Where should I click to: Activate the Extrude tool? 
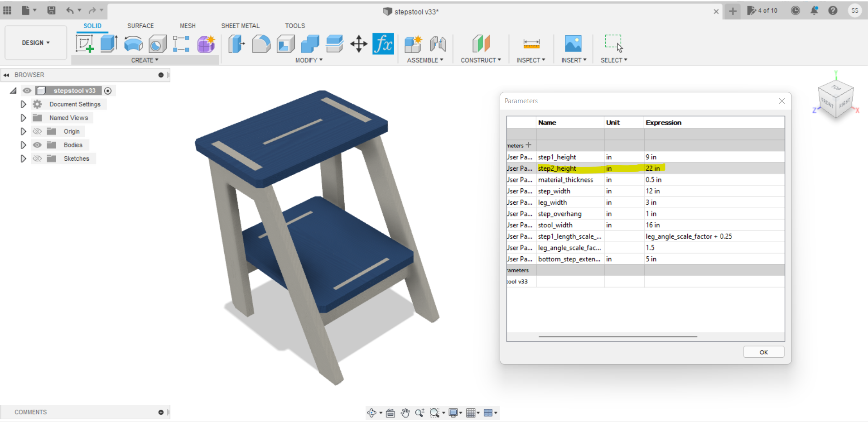click(x=109, y=43)
